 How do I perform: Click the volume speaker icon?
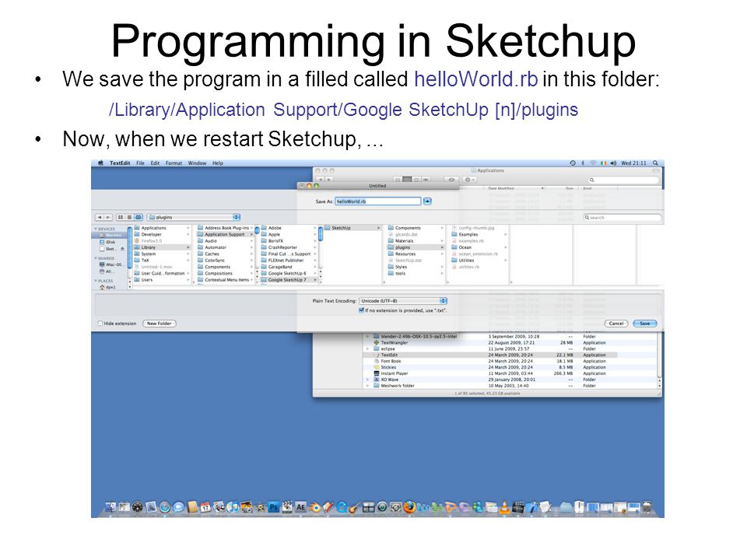613,163
